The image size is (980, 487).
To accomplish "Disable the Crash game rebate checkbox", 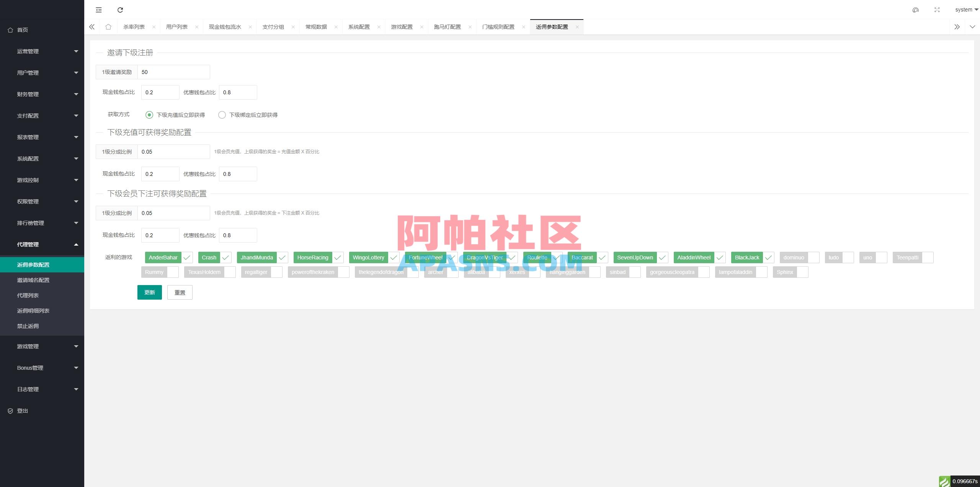I will pyautogui.click(x=225, y=257).
